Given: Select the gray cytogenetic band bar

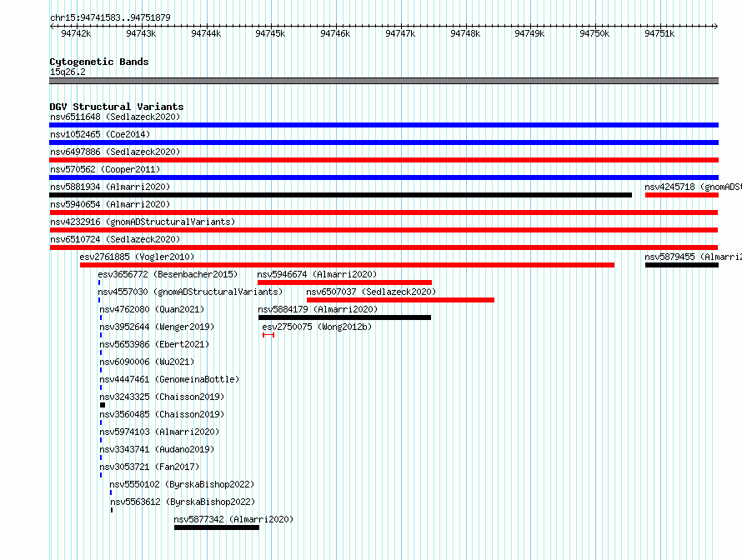Looking at the screenshot, I should (384, 81).
